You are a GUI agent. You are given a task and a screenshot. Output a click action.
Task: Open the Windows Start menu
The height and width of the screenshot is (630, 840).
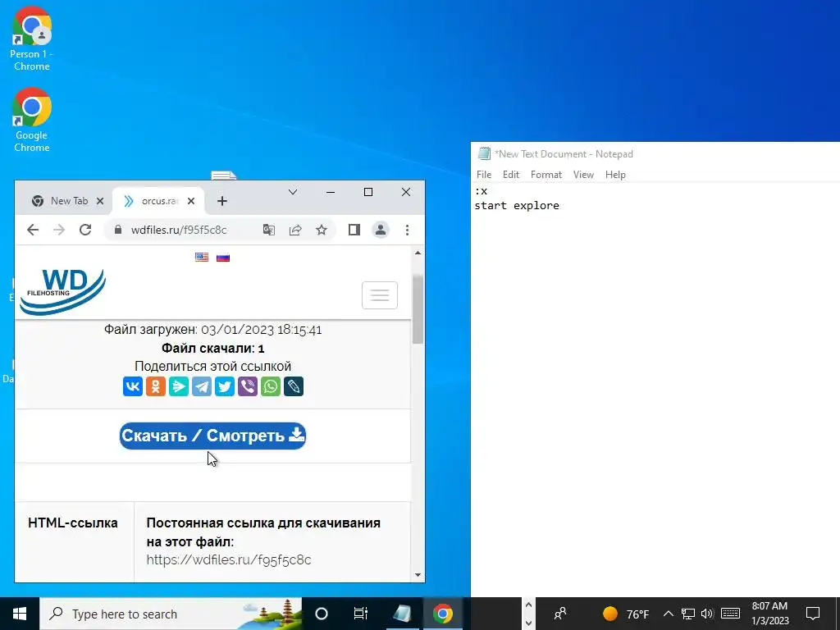click(20, 614)
